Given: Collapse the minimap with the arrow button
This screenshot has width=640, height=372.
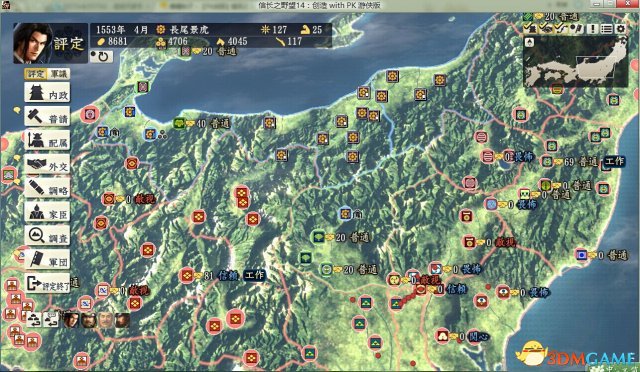Looking at the screenshot, I should pos(529,42).
